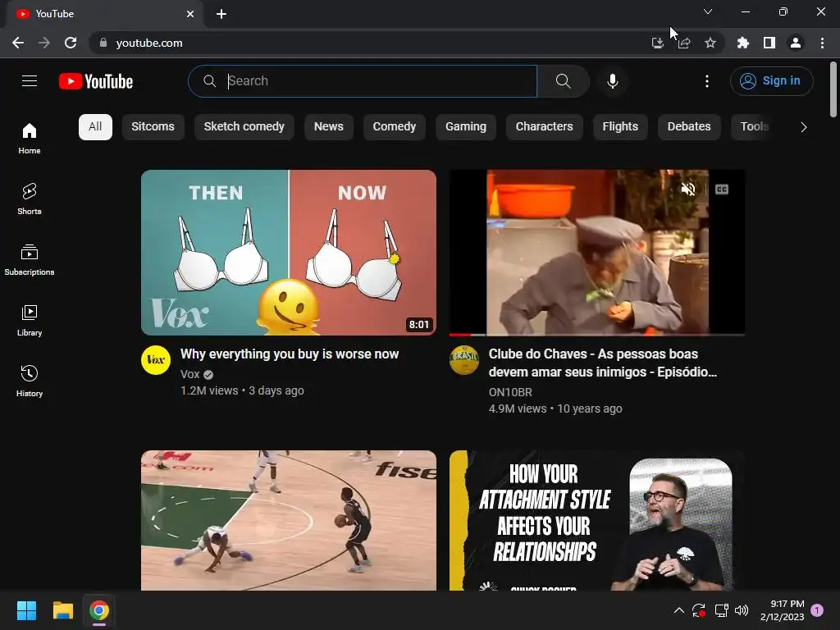Open YouTube settings three-dot menu
Image resolution: width=840 pixels, height=630 pixels.
tap(706, 81)
